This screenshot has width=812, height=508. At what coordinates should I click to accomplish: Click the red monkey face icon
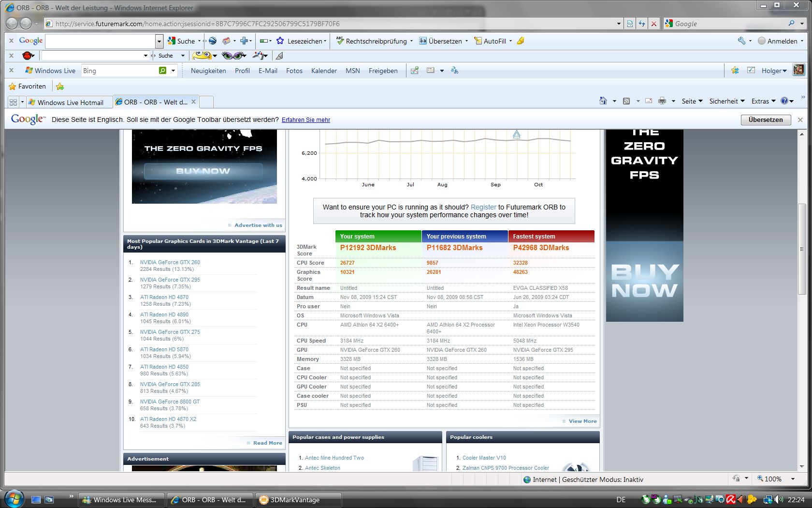coord(28,56)
